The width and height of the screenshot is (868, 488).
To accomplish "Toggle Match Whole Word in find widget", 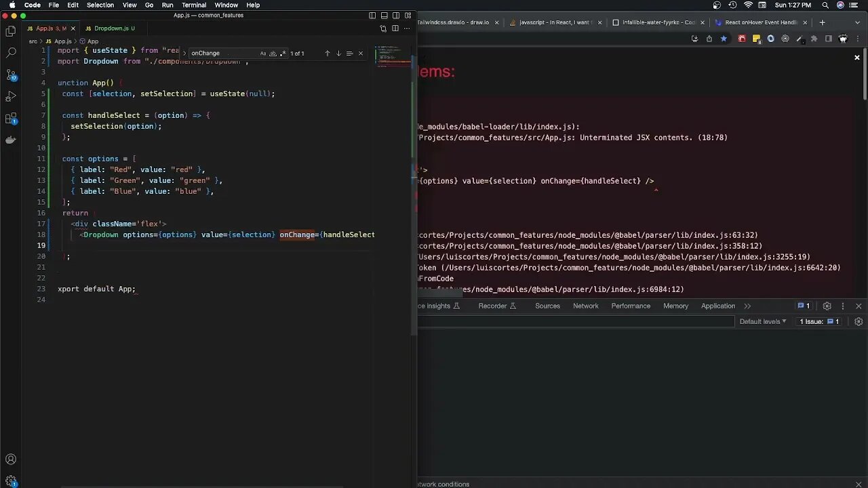I will 273,54.
